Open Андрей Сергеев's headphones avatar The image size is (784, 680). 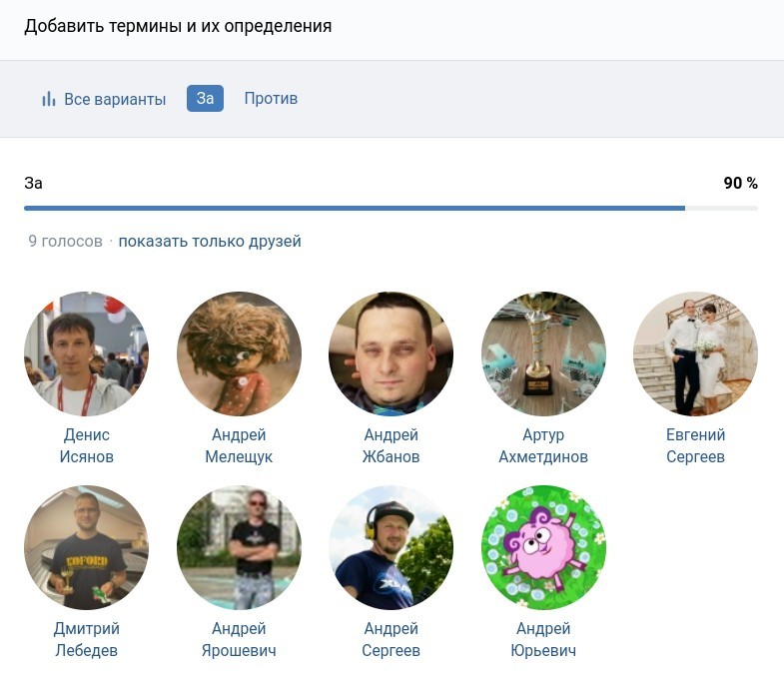(391, 547)
